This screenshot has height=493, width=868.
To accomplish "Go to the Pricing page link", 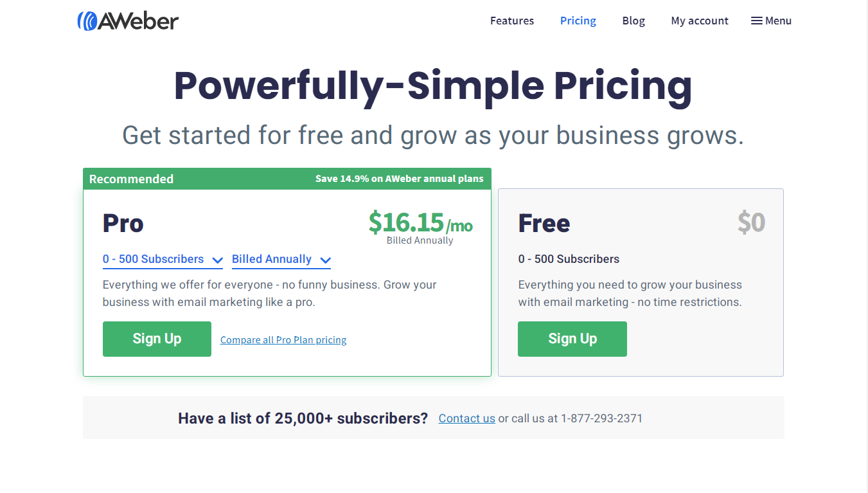I will pyautogui.click(x=578, y=21).
